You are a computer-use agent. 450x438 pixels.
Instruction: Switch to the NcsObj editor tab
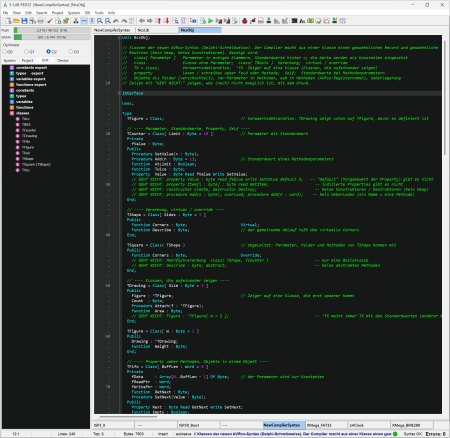point(200,30)
